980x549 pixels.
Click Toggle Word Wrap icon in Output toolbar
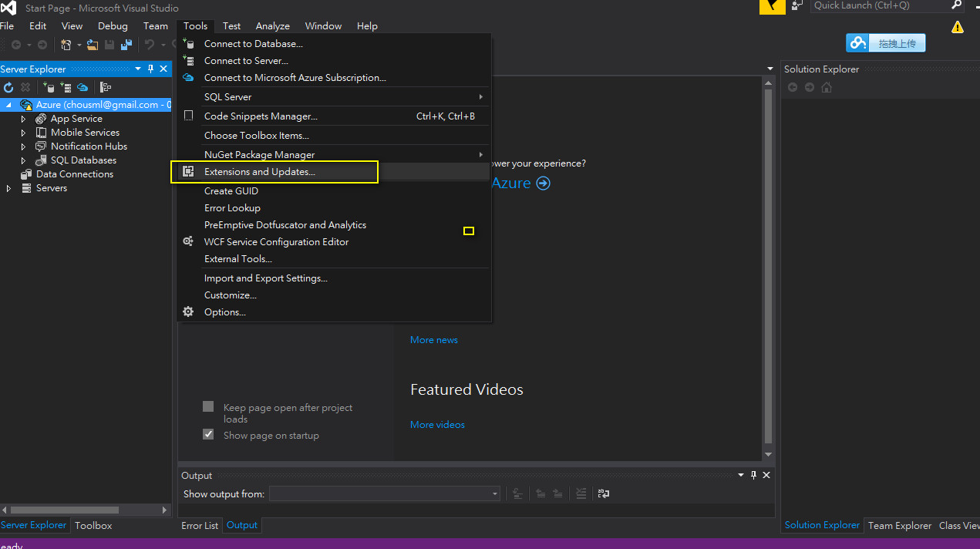click(x=604, y=493)
